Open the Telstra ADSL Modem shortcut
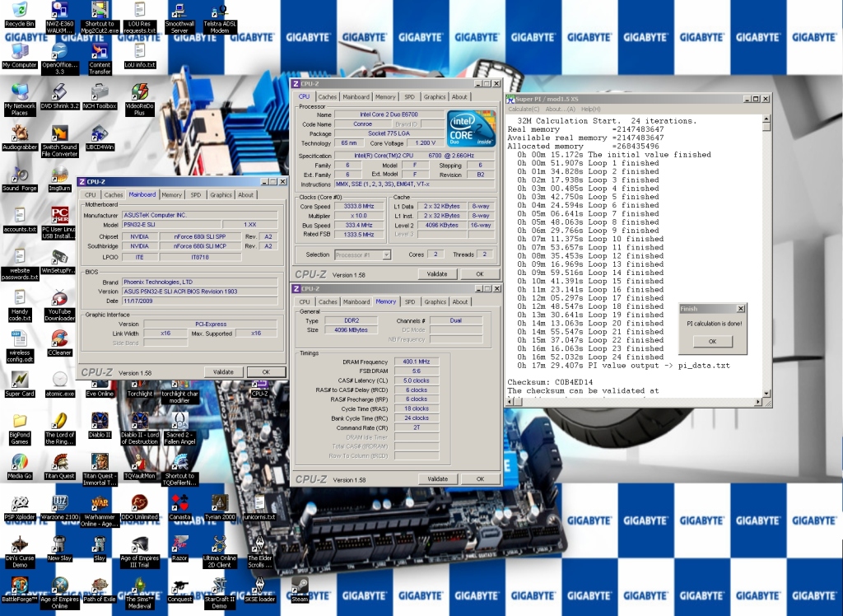 (219, 18)
